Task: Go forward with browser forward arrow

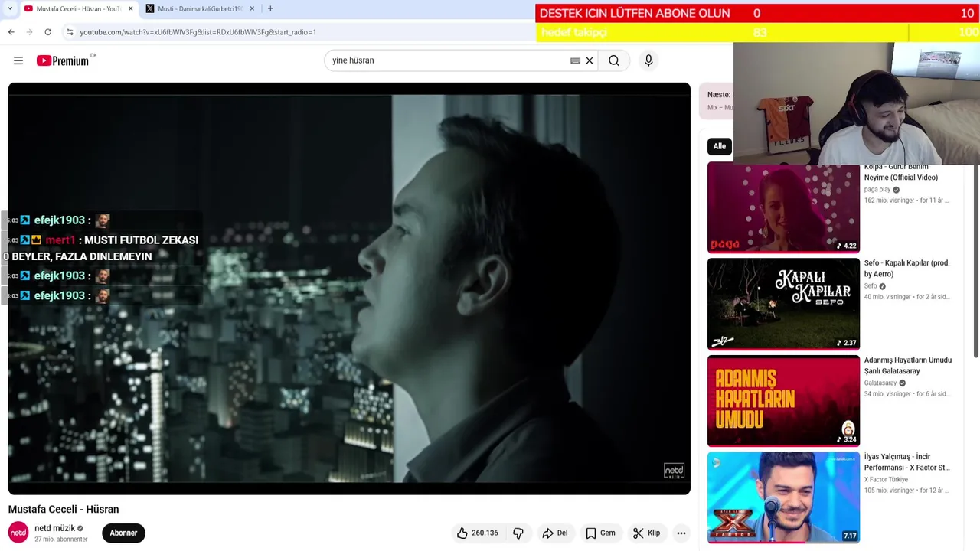Action: click(29, 32)
